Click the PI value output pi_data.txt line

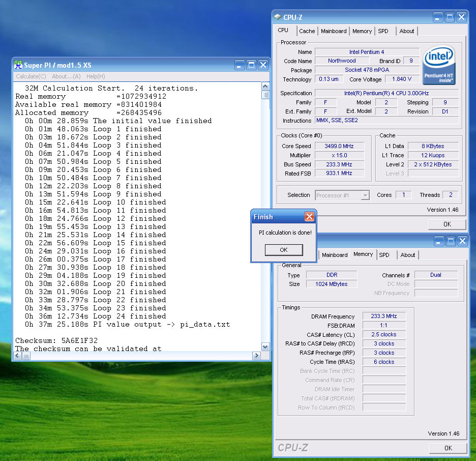128,324
